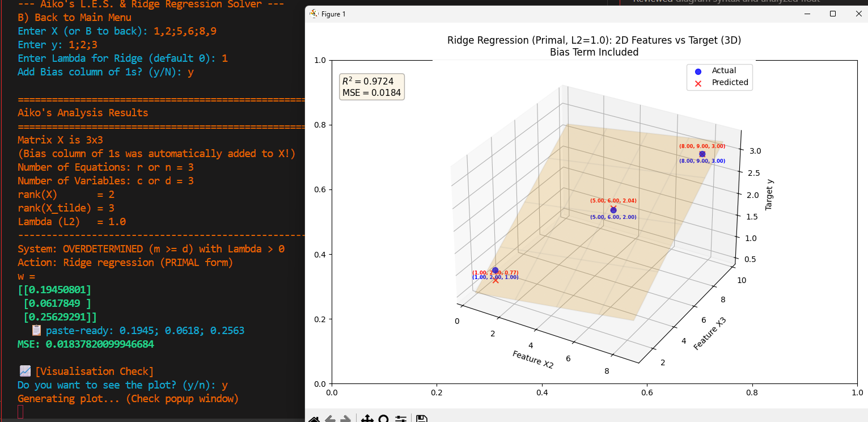This screenshot has width=868, height=422.
Task: Click the blue Actual point labeled (8.00, 9.00, 3.00)
Action: coord(702,154)
